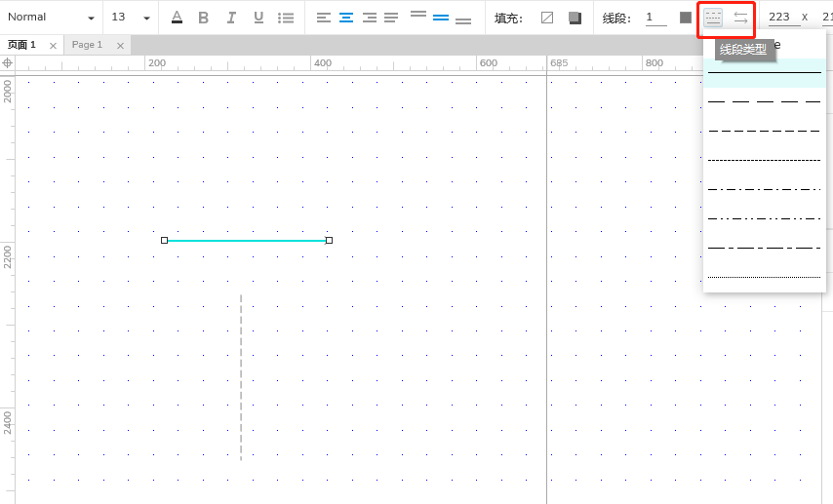833x504 pixels.
Task: Align text vertically to middle
Action: tap(441, 19)
